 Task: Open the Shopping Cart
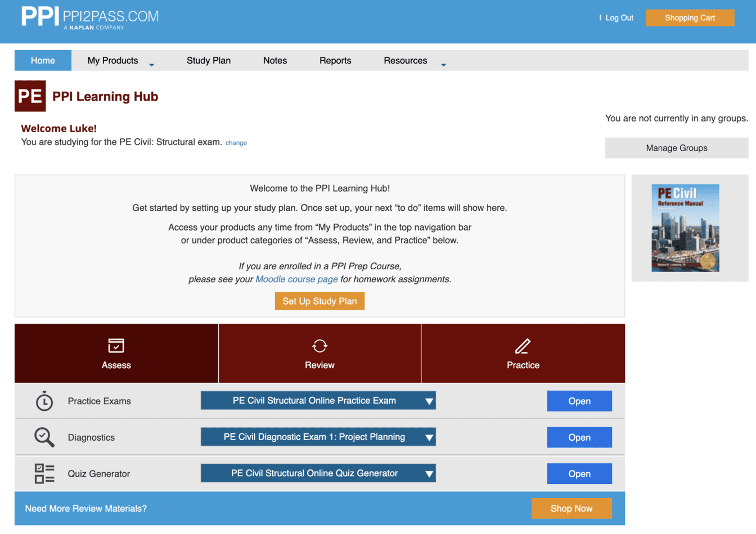690,17
